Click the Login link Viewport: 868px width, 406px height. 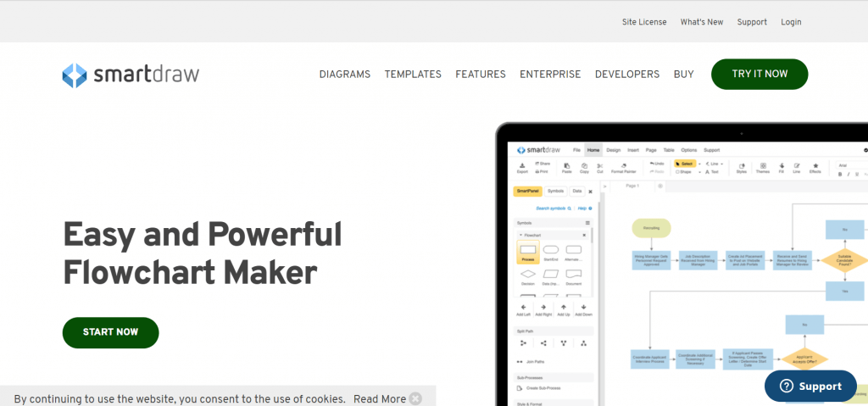click(x=791, y=22)
